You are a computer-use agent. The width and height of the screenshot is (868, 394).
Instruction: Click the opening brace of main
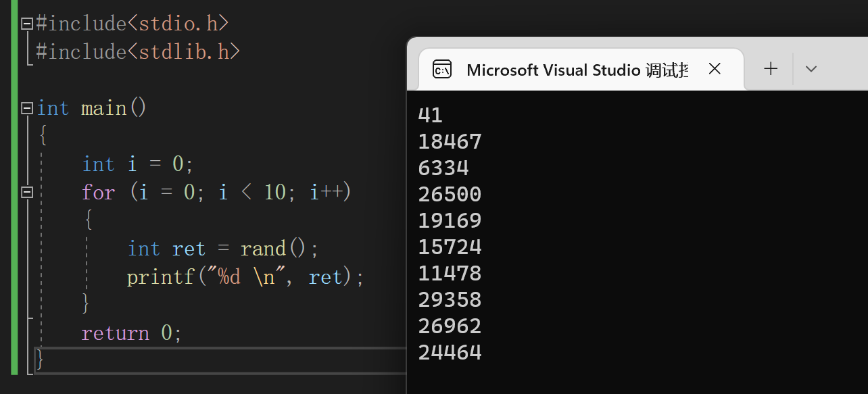[43, 136]
